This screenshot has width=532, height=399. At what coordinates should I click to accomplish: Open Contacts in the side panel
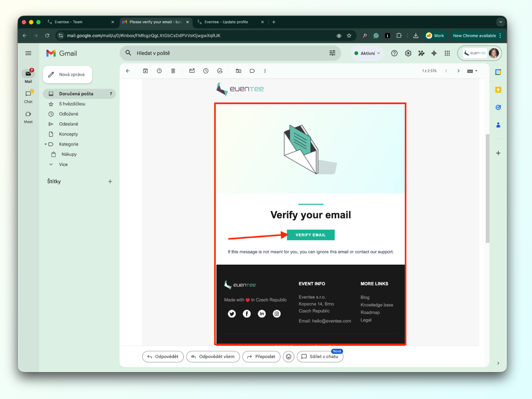[498, 125]
